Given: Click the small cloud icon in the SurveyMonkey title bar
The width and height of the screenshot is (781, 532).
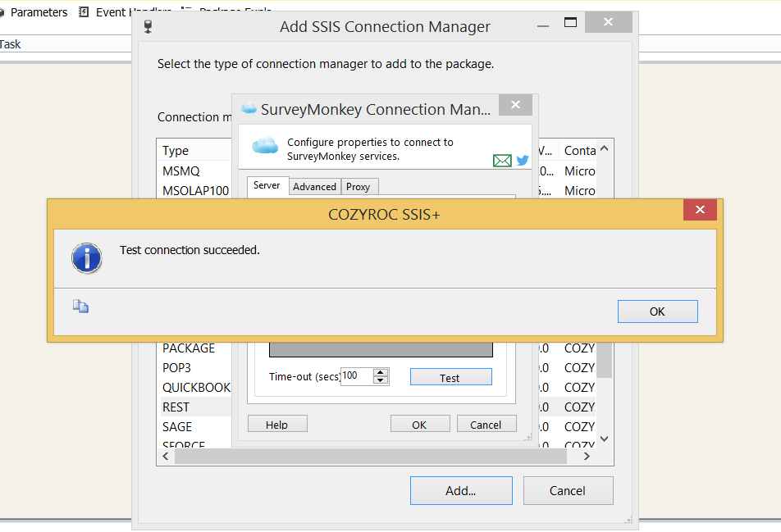Looking at the screenshot, I should 249,108.
